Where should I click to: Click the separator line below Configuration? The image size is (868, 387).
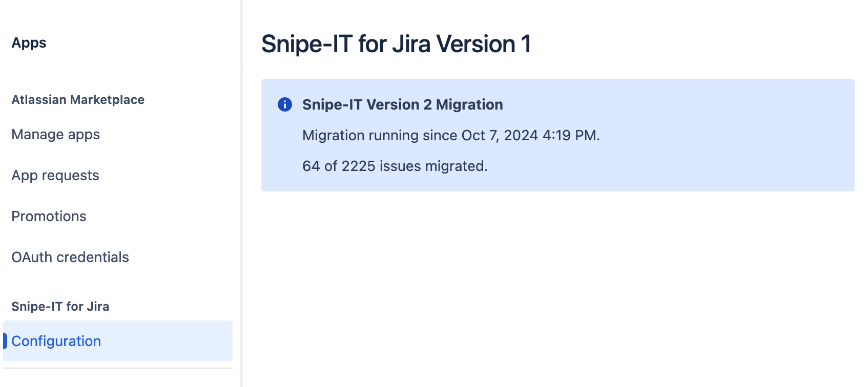point(118,368)
